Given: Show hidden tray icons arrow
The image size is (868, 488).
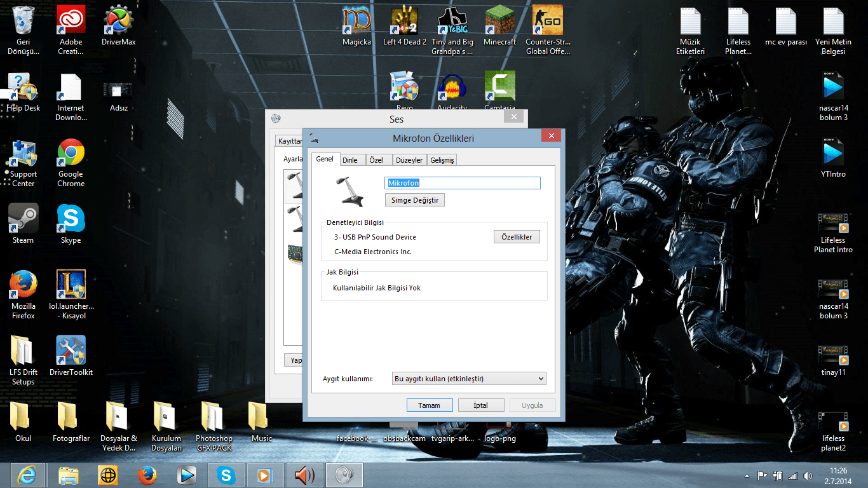Looking at the screenshot, I should tap(747, 475).
